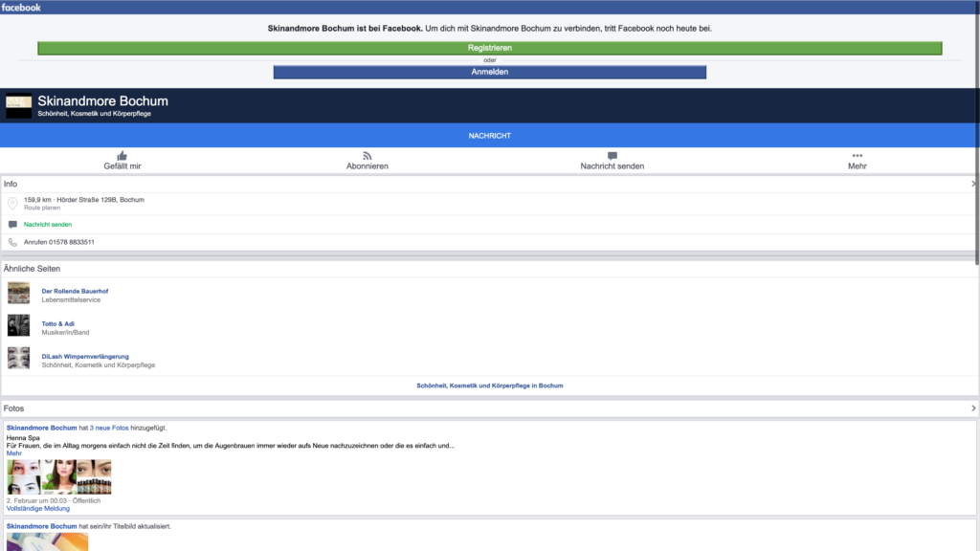Open the Mehr three-dots menu
This screenshot has height=551, width=980.
[x=857, y=156]
